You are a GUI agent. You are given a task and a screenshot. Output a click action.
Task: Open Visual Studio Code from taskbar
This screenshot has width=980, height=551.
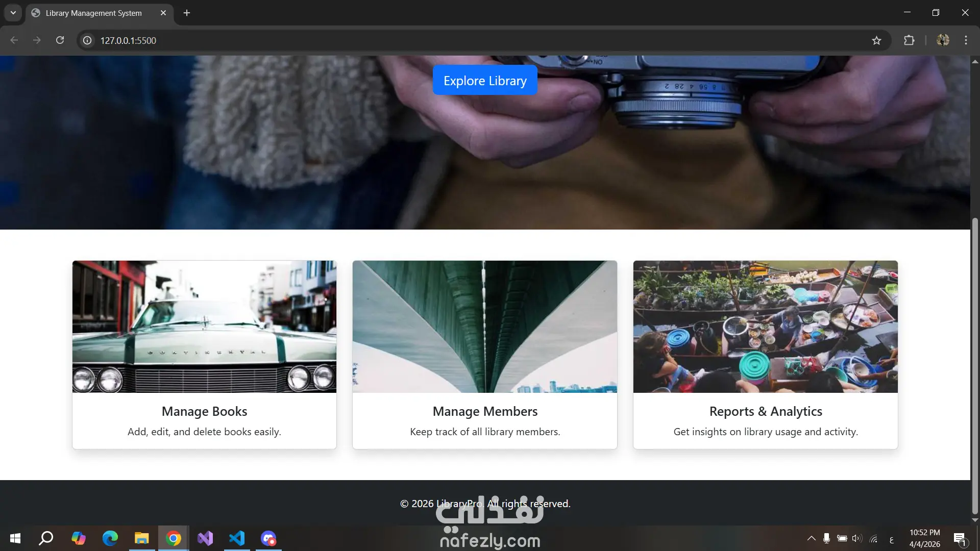237,538
